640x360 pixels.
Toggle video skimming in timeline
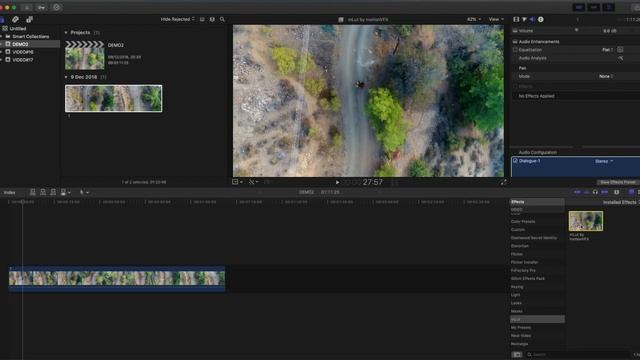click(x=577, y=192)
